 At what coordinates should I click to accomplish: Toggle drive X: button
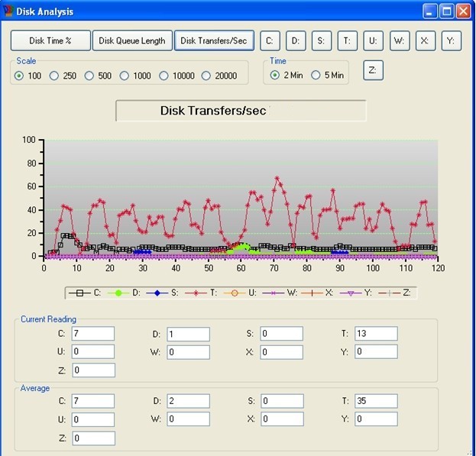click(426, 40)
